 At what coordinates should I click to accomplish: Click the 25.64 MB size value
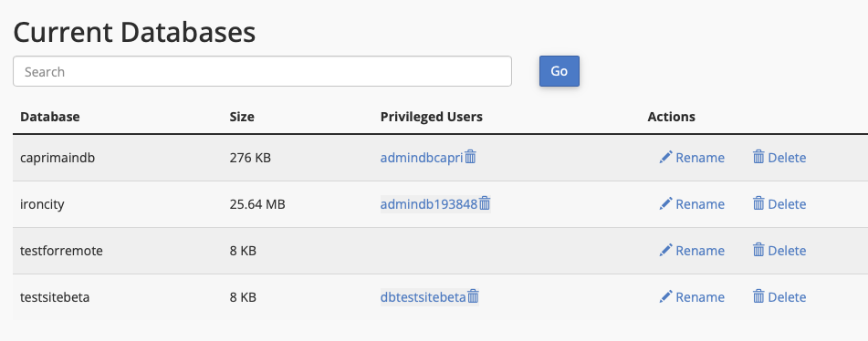(257, 204)
